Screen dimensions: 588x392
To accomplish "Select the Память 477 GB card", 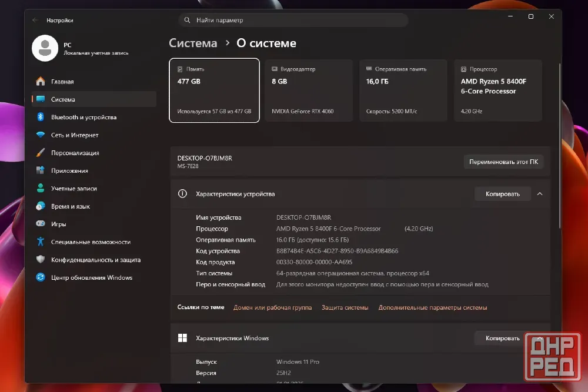I will tap(215, 91).
